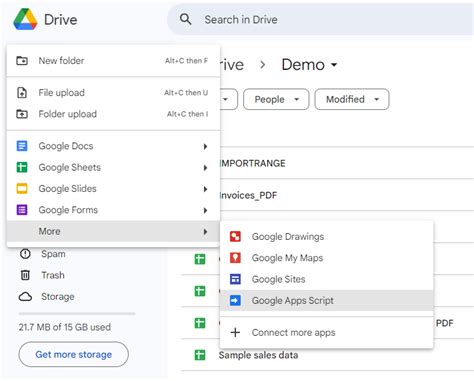The width and height of the screenshot is (474, 381).
Task: Click the green Google Sheets icon in menu
Action: point(22,167)
